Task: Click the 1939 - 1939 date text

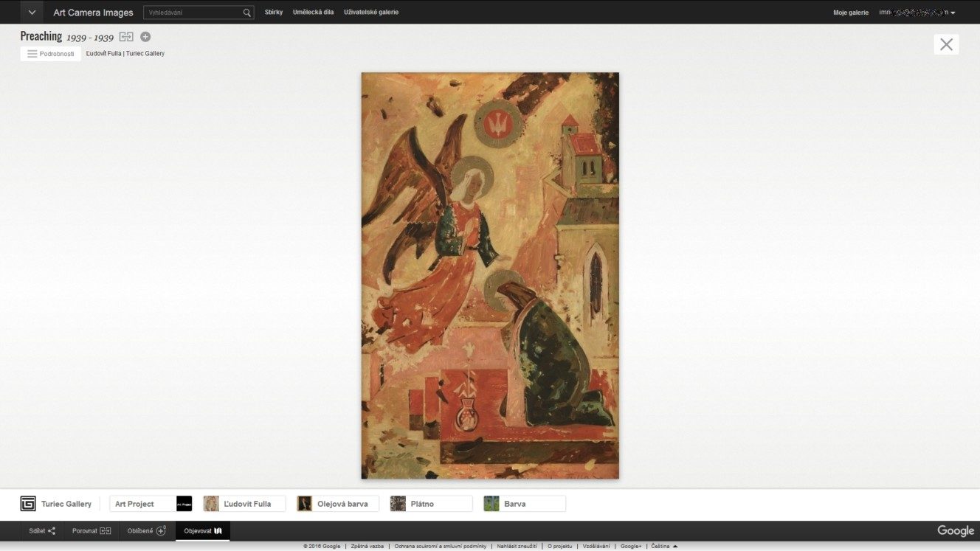Action: coord(90,38)
